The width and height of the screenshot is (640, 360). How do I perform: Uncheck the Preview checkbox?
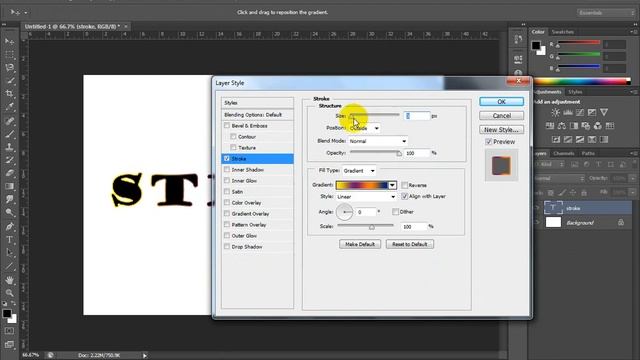pyautogui.click(x=489, y=142)
